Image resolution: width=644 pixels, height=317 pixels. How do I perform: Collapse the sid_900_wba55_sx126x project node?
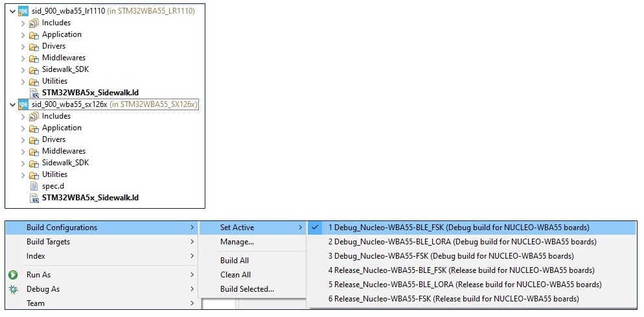pyautogui.click(x=13, y=104)
